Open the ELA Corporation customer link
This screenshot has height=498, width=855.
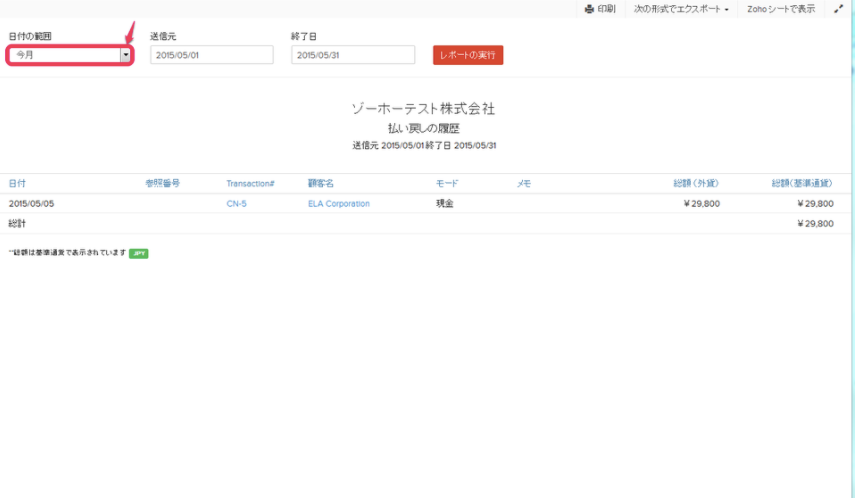point(338,204)
